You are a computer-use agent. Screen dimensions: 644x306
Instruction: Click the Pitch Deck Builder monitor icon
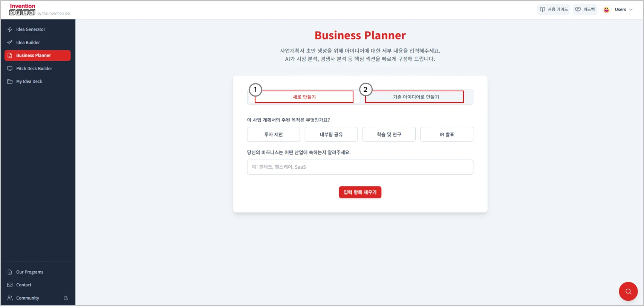point(10,69)
